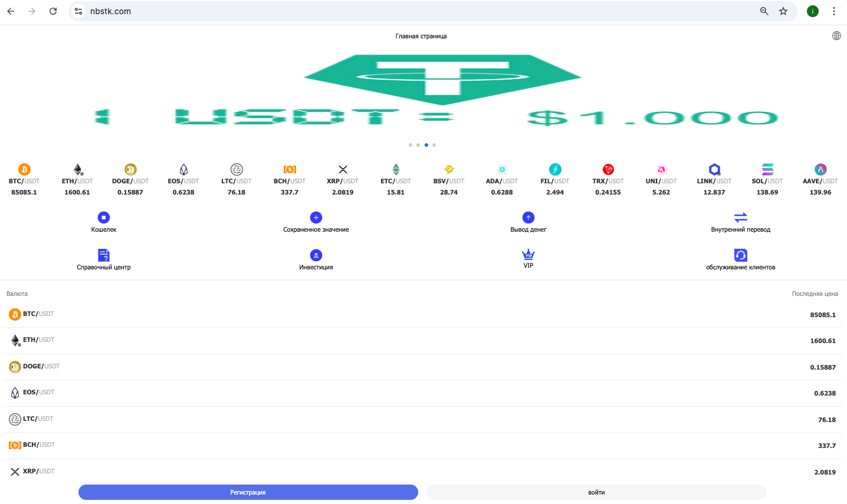This screenshot has width=847, height=504.
Task: Open the LTC/USDT row in currency list
Action: pyautogui.click(x=423, y=420)
